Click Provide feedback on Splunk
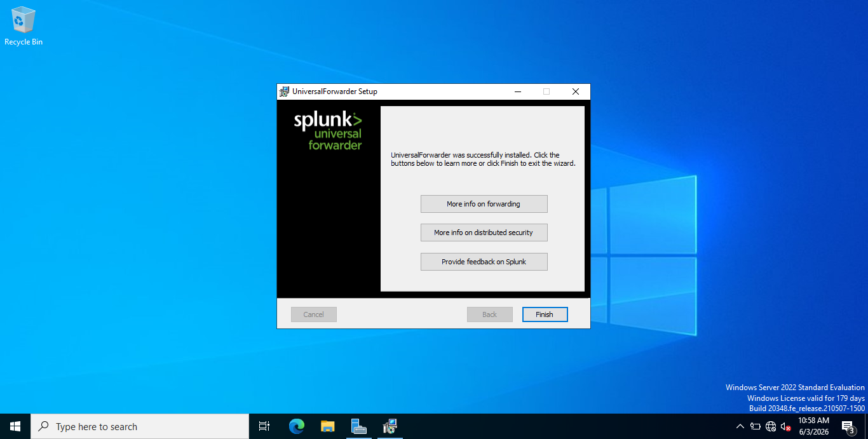868x439 pixels. pos(484,262)
